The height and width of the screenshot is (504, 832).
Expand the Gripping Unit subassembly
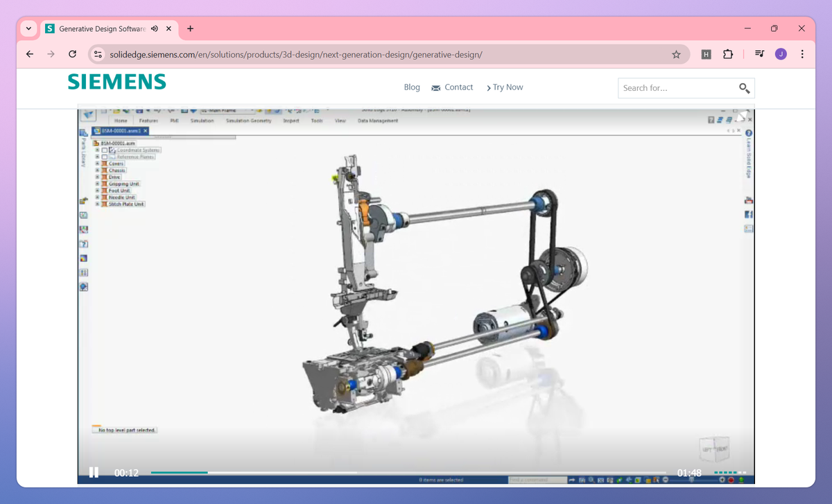pos(97,184)
